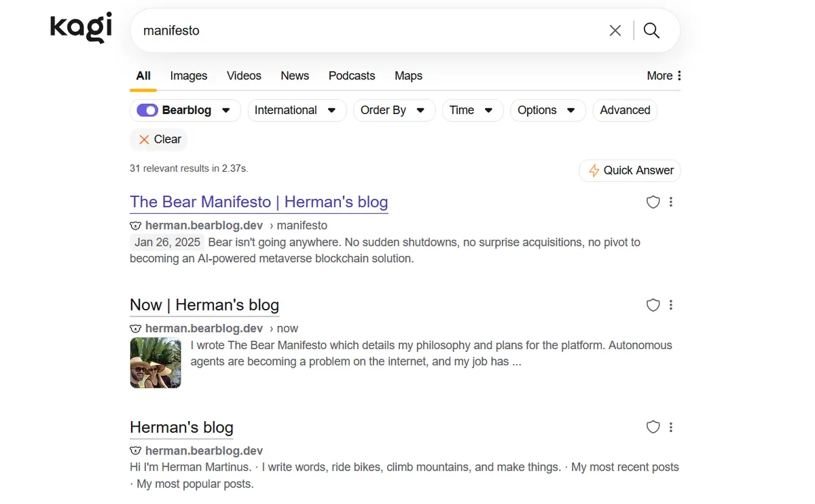Image resolution: width=815 pixels, height=504 pixels.
Task: Switch to the Podcasts tab
Action: tap(352, 76)
